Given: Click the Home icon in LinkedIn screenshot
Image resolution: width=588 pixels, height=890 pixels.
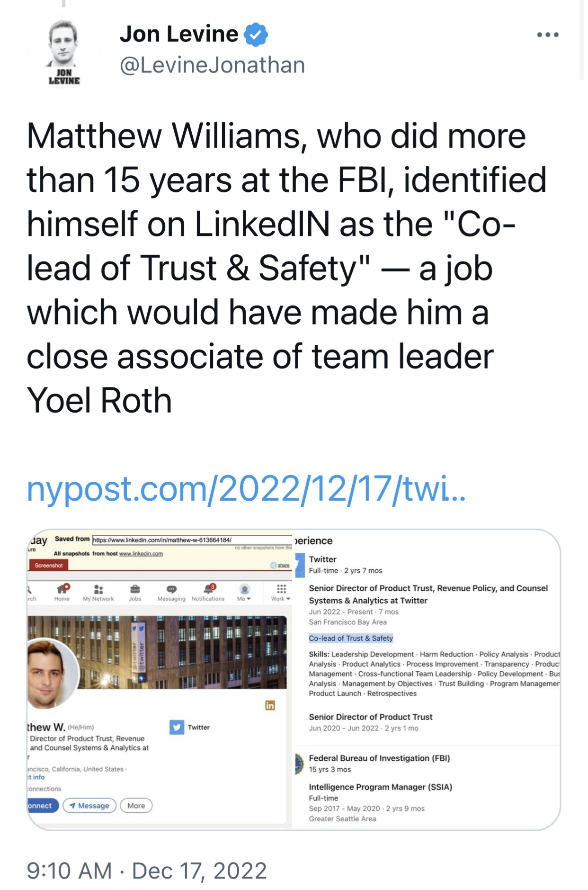Looking at the screenshot, I should (62, 592).
